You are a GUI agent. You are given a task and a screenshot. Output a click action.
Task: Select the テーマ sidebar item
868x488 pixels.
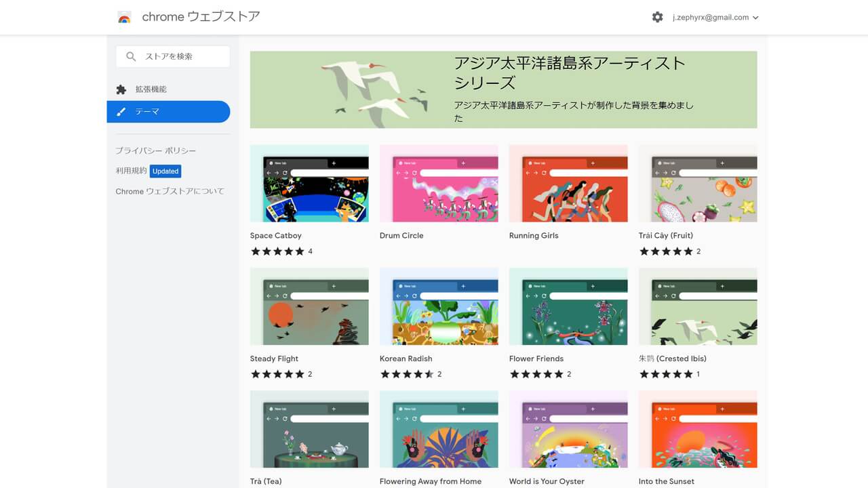[147, 112]
